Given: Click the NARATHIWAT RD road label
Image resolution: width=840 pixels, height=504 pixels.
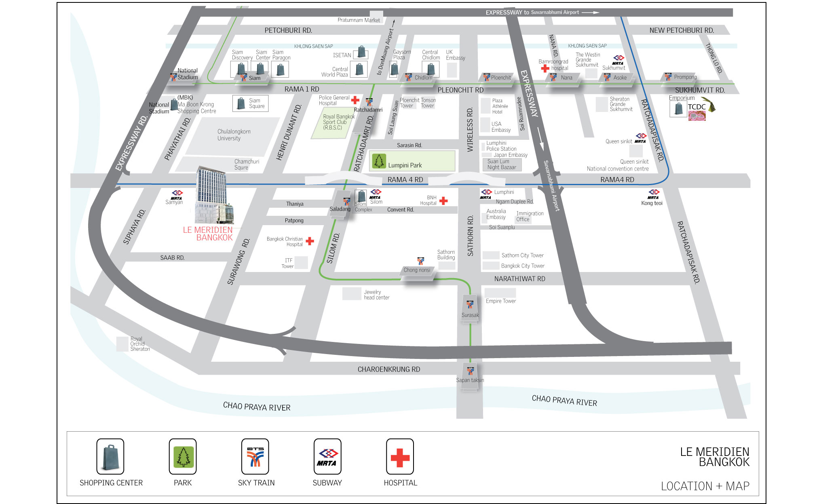Looking at the screenshot, I should tap(520, 279).
